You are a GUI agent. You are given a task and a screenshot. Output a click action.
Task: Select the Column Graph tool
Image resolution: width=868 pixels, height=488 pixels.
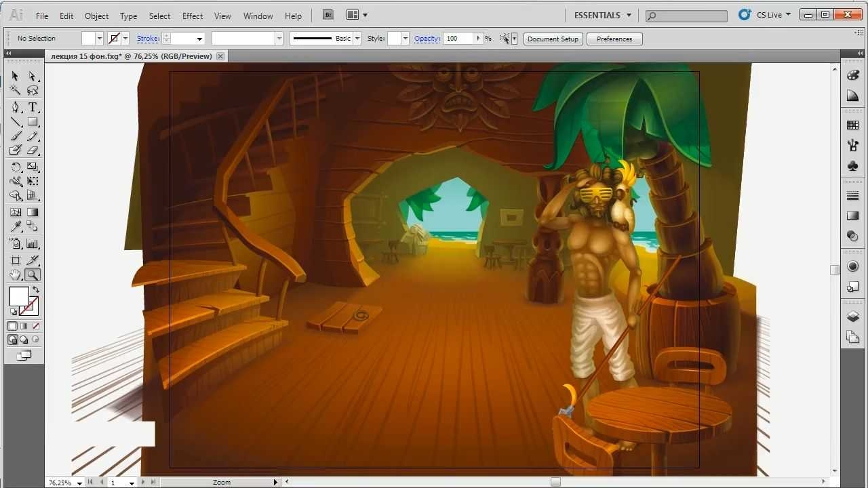32,243
